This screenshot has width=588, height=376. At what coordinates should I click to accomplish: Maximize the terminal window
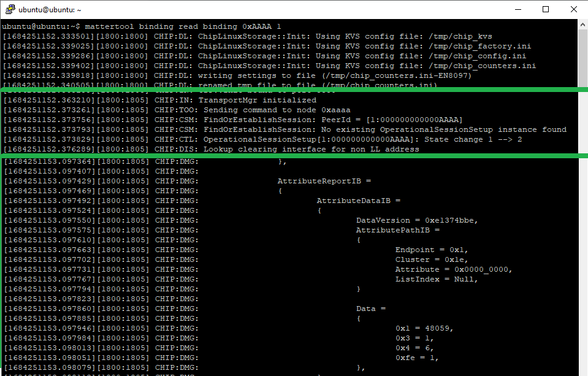tap(546, 10)
